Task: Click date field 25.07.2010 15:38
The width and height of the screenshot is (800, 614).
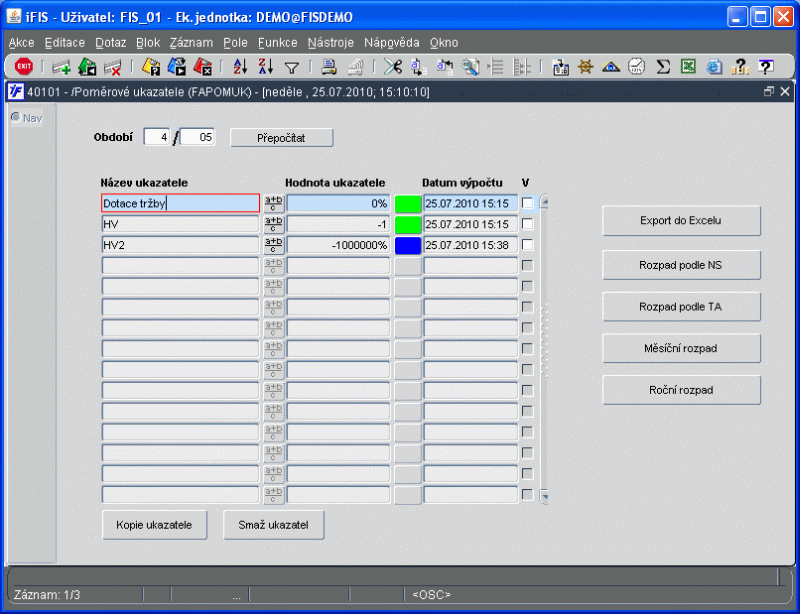Action: click(470, 245)
